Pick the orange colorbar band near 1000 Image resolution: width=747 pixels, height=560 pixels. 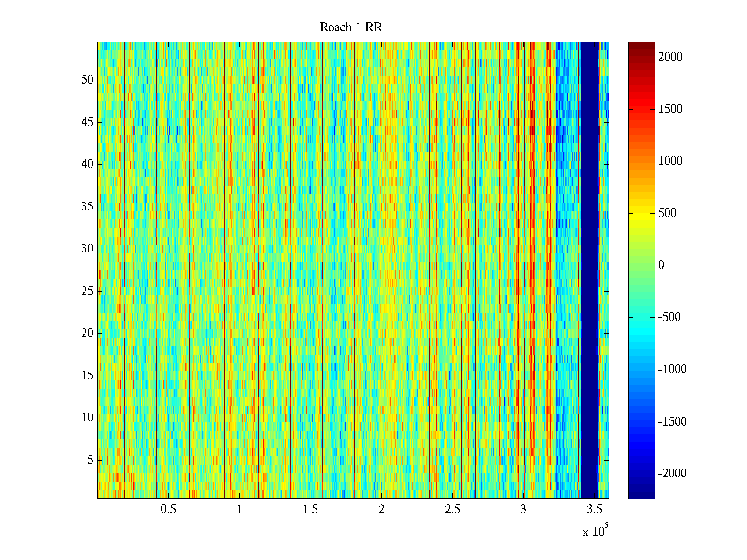point(641,161)
